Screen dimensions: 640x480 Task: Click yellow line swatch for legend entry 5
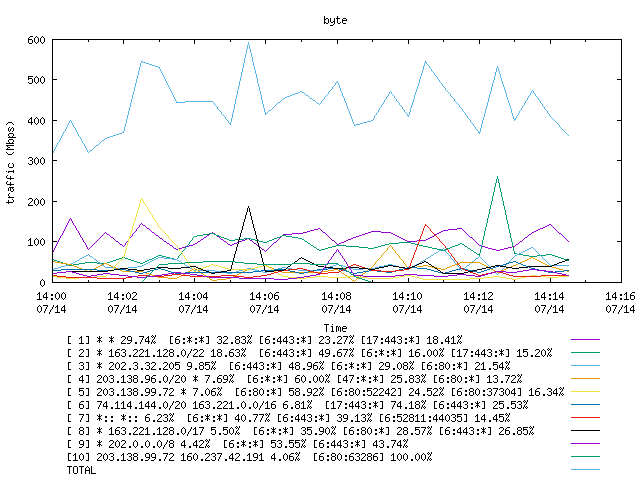[585, 391]
